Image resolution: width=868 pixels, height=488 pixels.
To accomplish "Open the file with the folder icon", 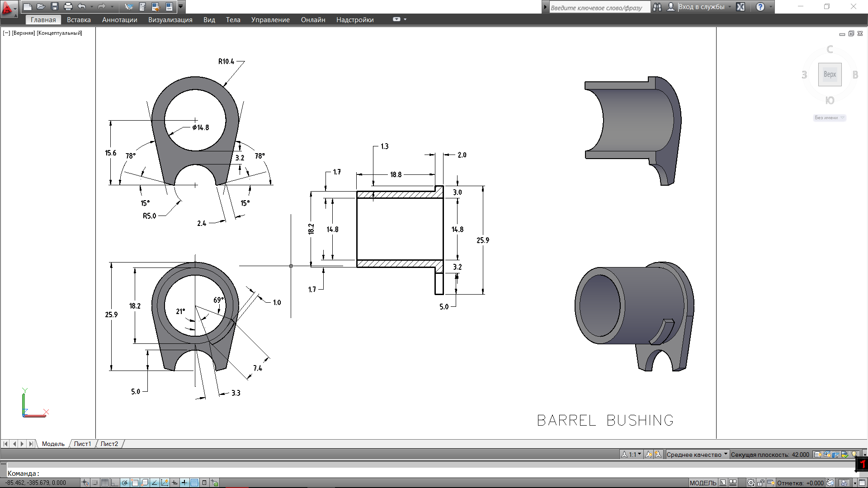I will (x=41, y=6).
